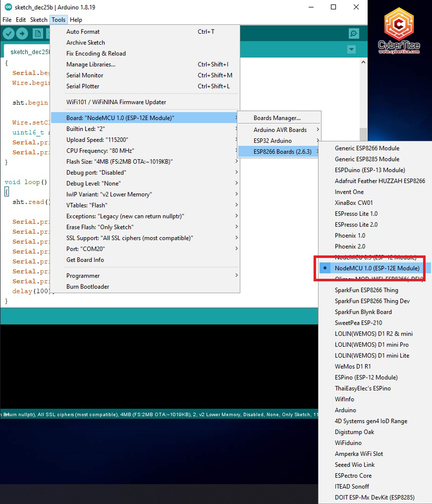Screen dimensions: 432x504
Task: Click Manage Libraries... entry
Action: pos(91,64)
